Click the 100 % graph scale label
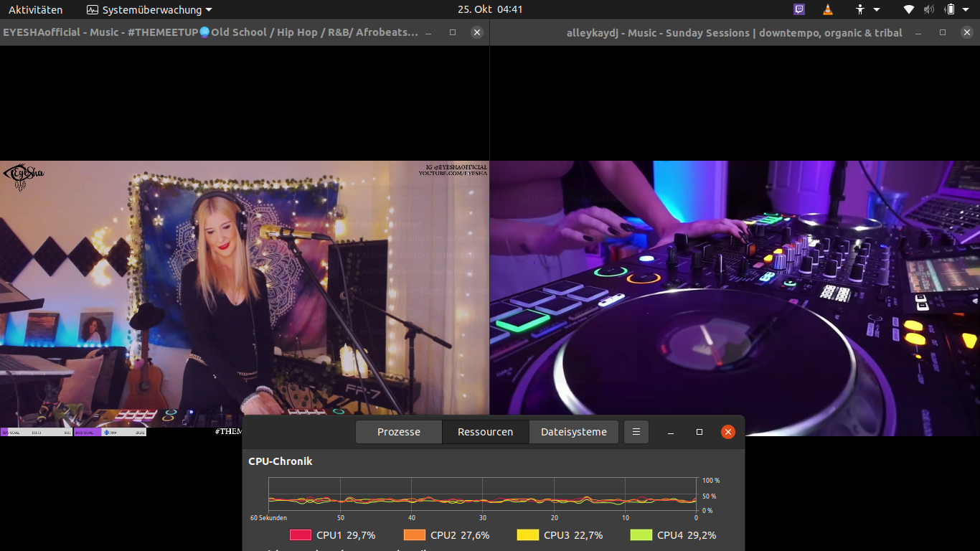 711,480
